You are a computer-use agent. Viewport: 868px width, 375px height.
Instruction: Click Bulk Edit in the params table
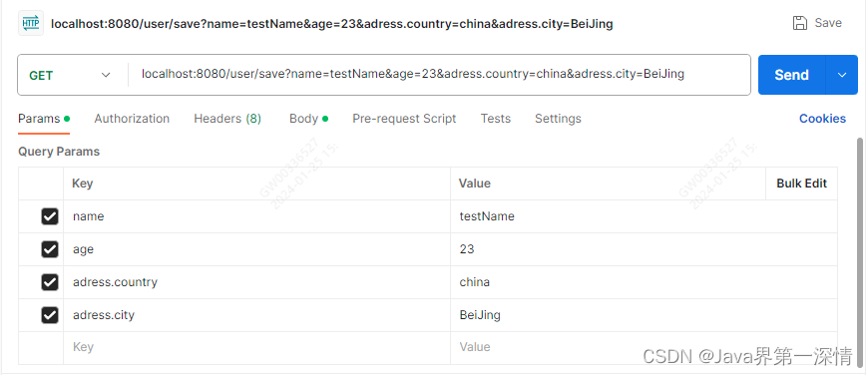coord(801,184)
